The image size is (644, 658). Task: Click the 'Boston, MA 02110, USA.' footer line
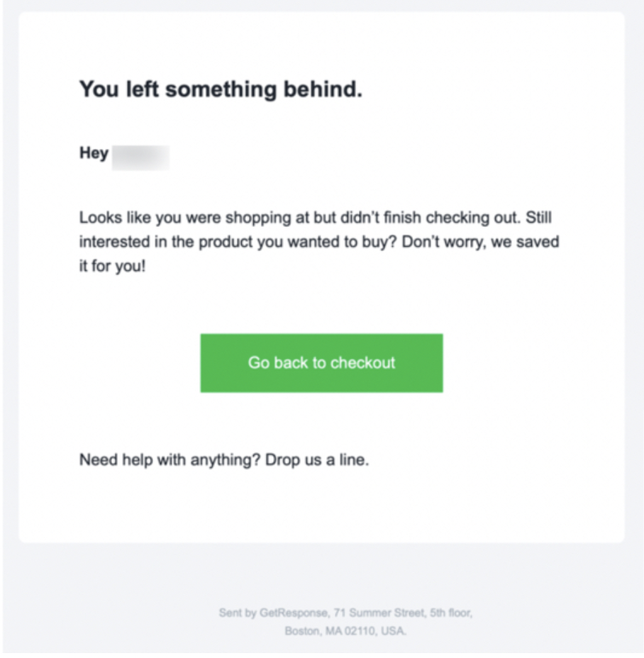(x=345, y=631)
